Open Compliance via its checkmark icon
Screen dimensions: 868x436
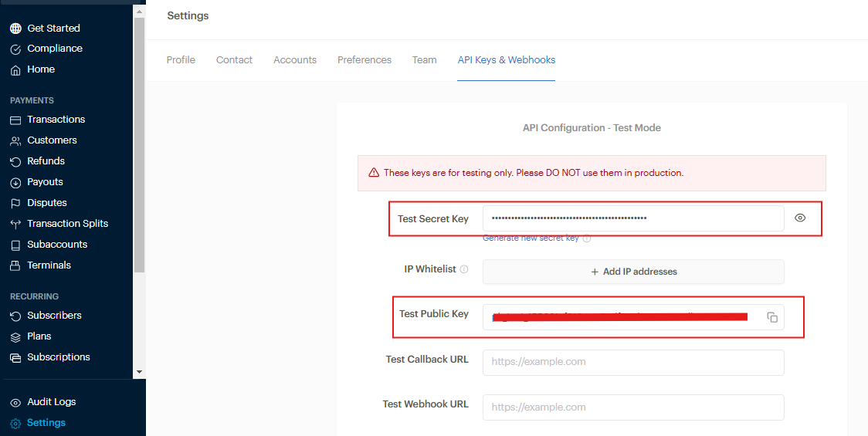(x=15, y=49)
